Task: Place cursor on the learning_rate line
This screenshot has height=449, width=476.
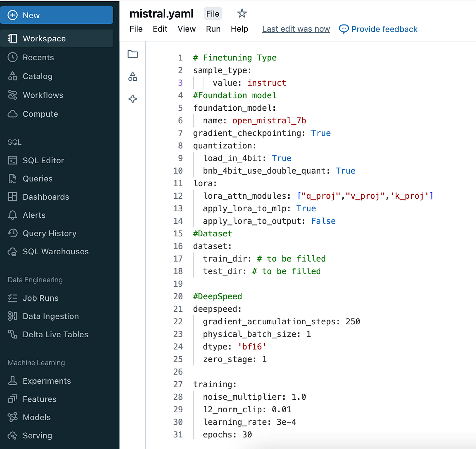Action: tap(249, 422)
